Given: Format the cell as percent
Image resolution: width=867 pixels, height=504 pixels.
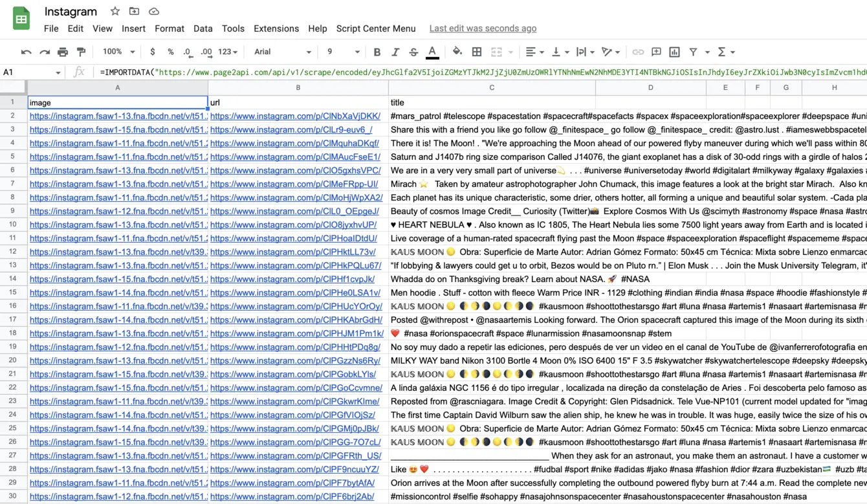Looking at the screenshot, I should 171,52.
